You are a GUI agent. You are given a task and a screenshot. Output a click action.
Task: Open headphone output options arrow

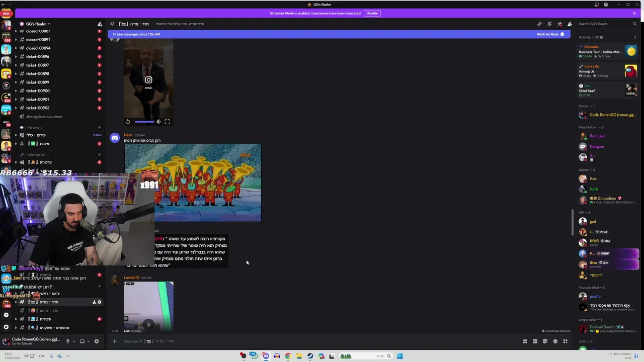pos(89,341)
